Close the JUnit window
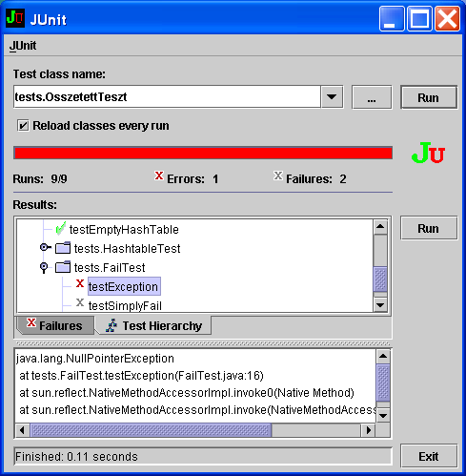 (x=447, y=19)
